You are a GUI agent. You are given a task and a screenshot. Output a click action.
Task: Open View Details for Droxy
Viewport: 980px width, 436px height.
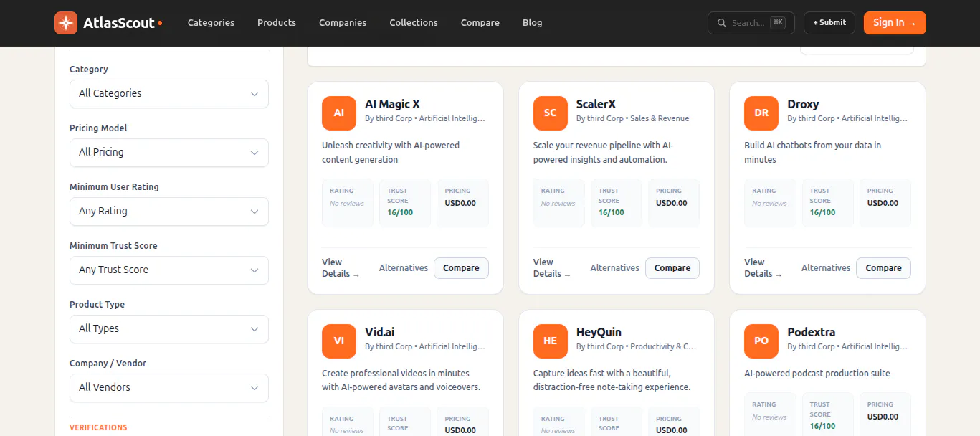[763, 268]
